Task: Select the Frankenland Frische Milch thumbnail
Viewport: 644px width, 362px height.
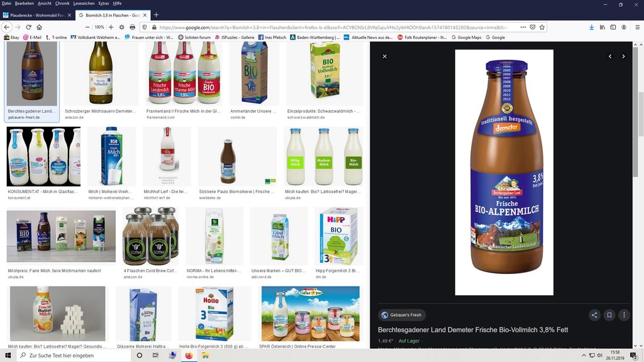Action: click(x=184, y=73)
